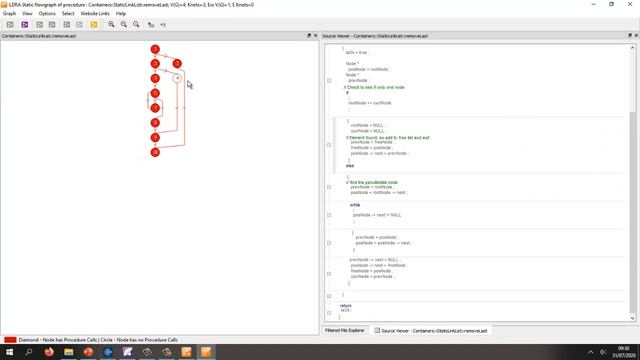Screen dimensions: 640x360
Task: Open PowerPoint from the taskbar
Action: [88, 352]
